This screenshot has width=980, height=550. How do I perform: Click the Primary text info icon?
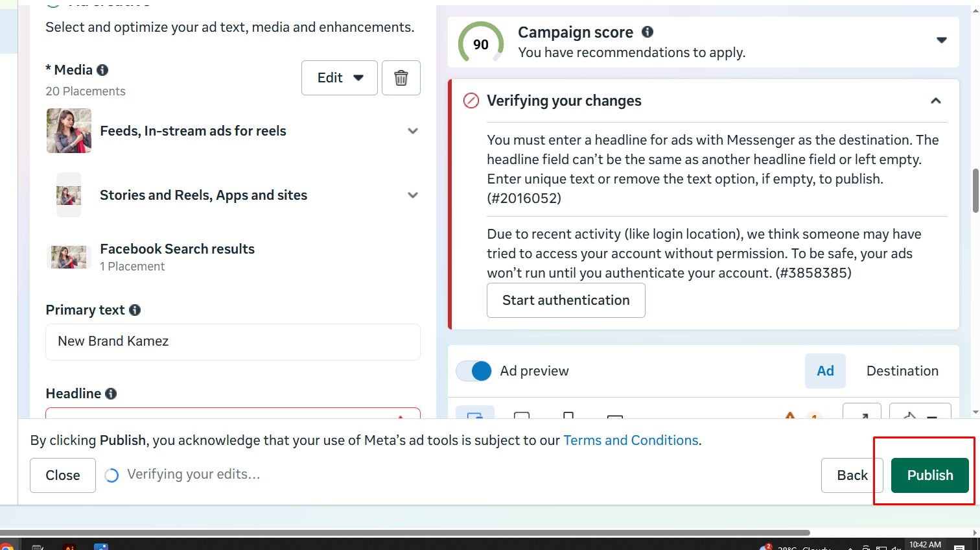click(135, 310)
